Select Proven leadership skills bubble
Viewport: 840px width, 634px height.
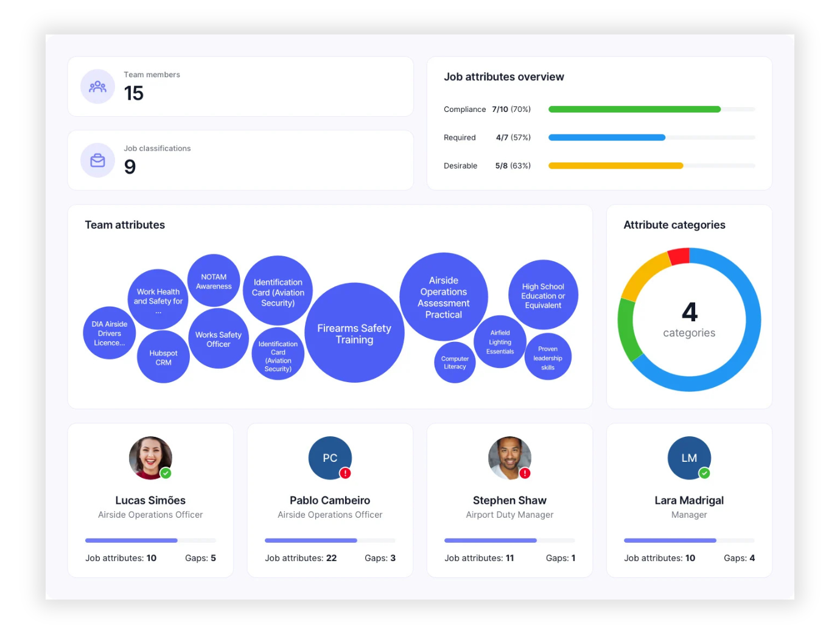click(x=548, y=357)
